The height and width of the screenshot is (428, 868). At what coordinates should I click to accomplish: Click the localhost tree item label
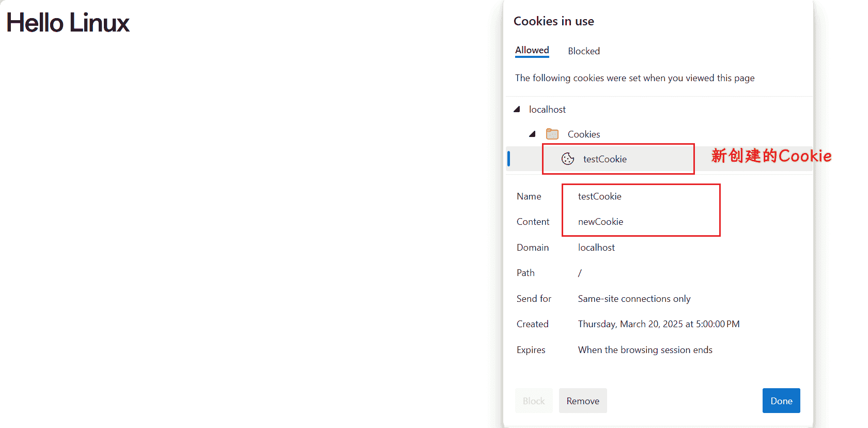(547, 109)
